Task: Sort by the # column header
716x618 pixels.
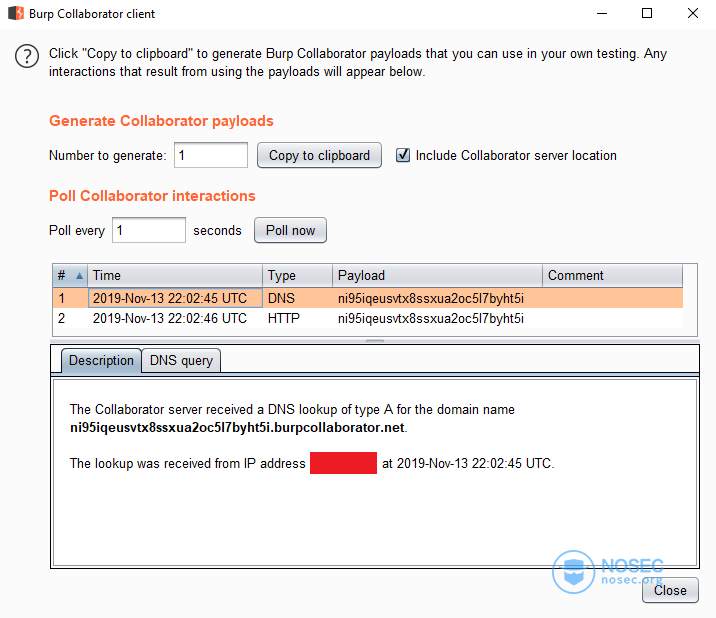Action: tap(70, 275)
